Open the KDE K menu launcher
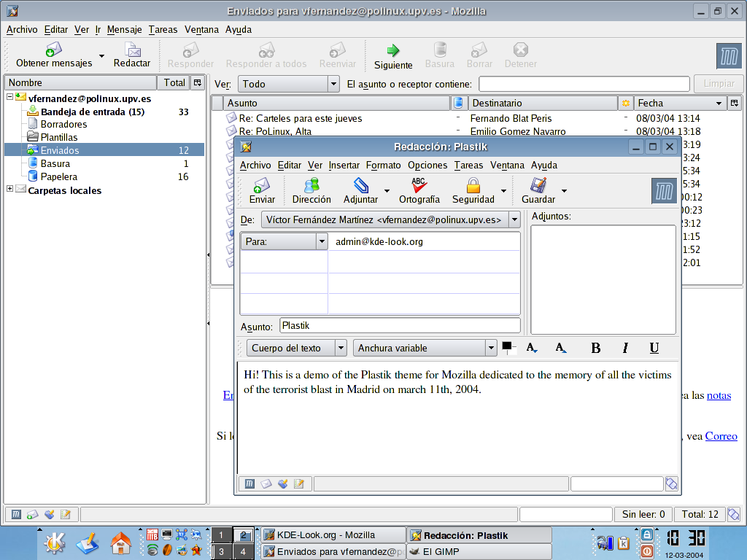 [55, 543]
